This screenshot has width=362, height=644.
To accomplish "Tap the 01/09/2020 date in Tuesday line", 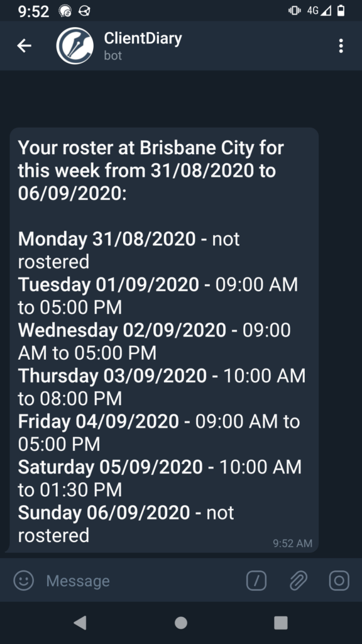I will click(147, 284).
